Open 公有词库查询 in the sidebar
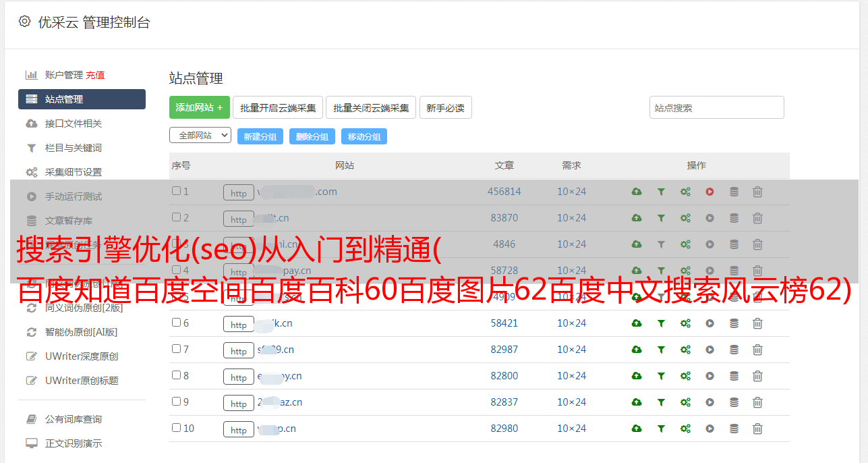Viewport: 868px width, 463px height. 74,420
